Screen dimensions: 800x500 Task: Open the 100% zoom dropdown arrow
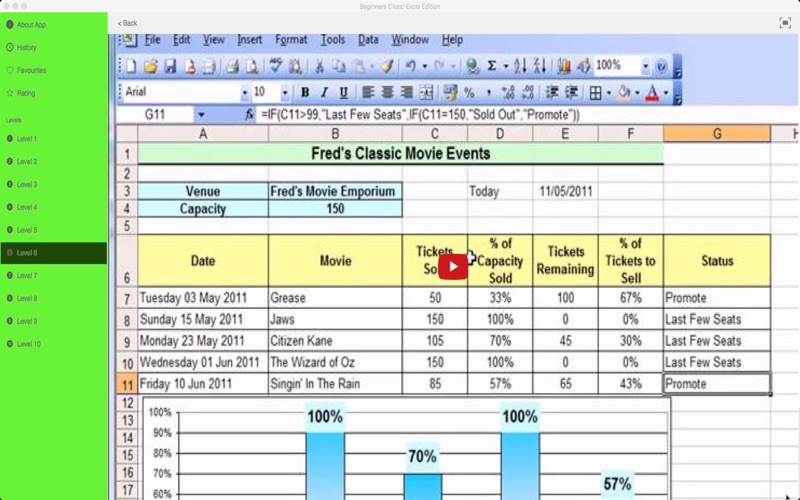coord(645,66)
